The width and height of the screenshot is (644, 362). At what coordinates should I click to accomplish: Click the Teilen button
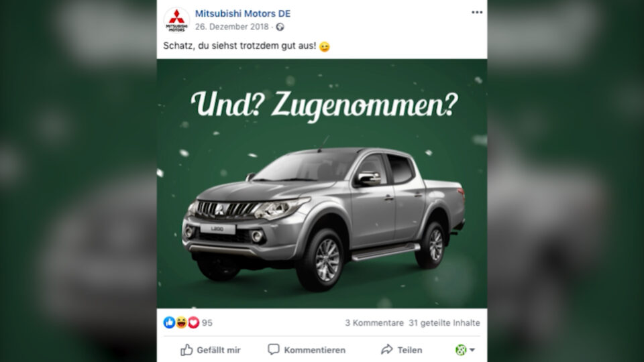click(x=401, y=350)
